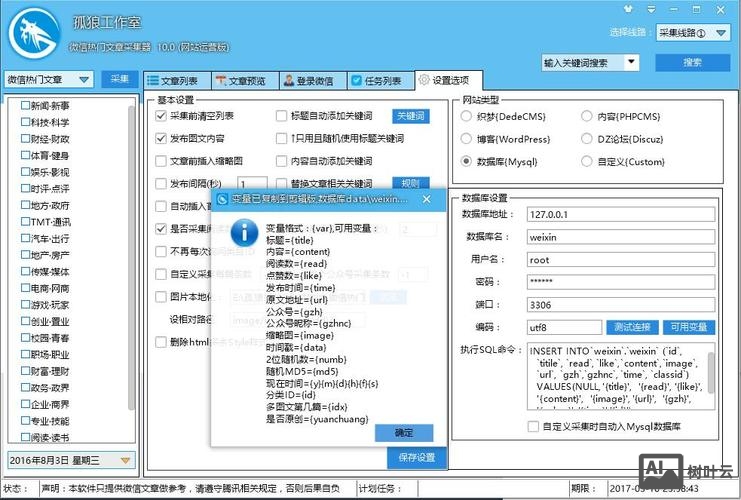Click the 数据库地址 field with 127.0.0.1

tap(620, 214)
